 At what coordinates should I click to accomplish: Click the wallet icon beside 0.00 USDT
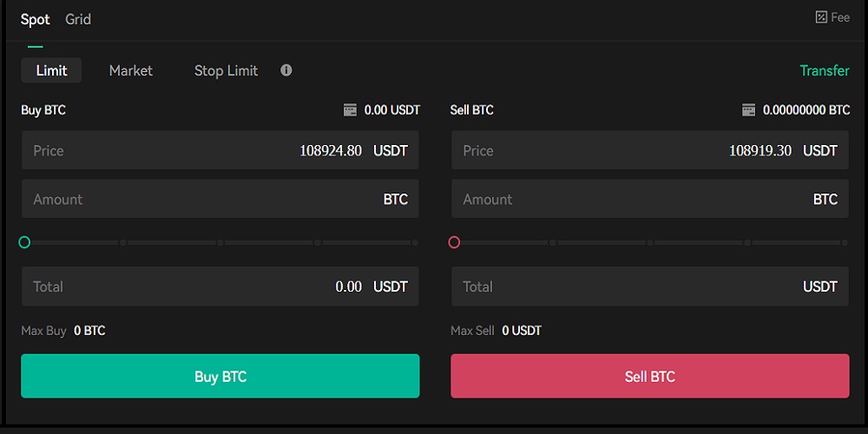coord(350,110)
